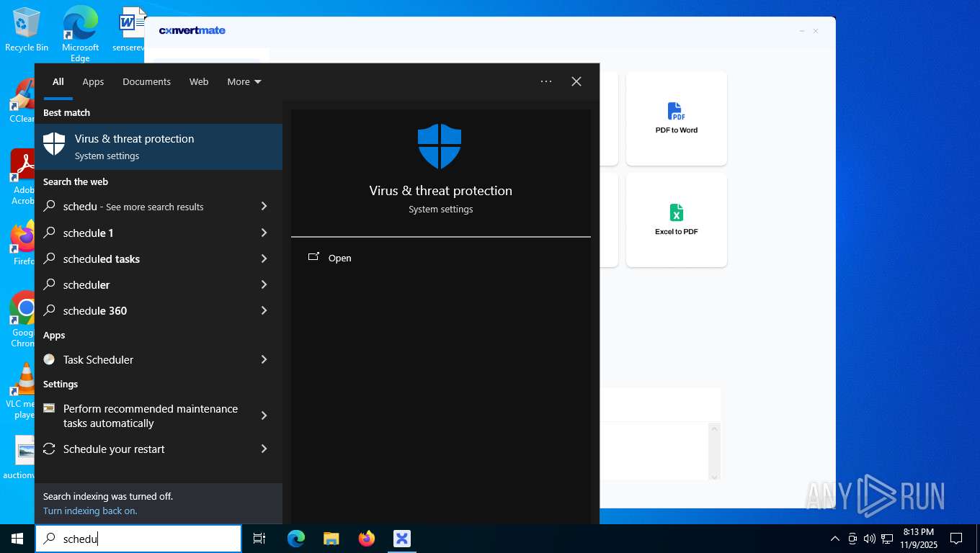The image size is (980, 553).
Task: Select Virus & threat protection best match
Action: click(x=159, y=147)
